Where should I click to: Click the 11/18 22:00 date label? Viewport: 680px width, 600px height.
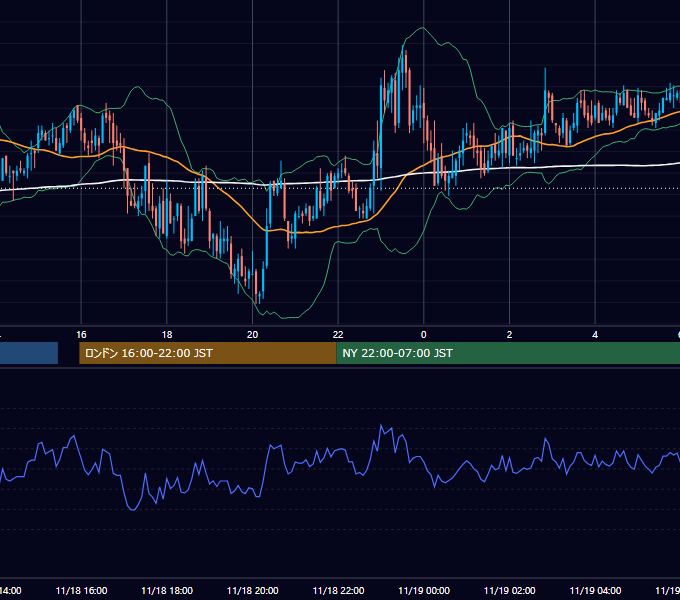click(x=338, y=590)
